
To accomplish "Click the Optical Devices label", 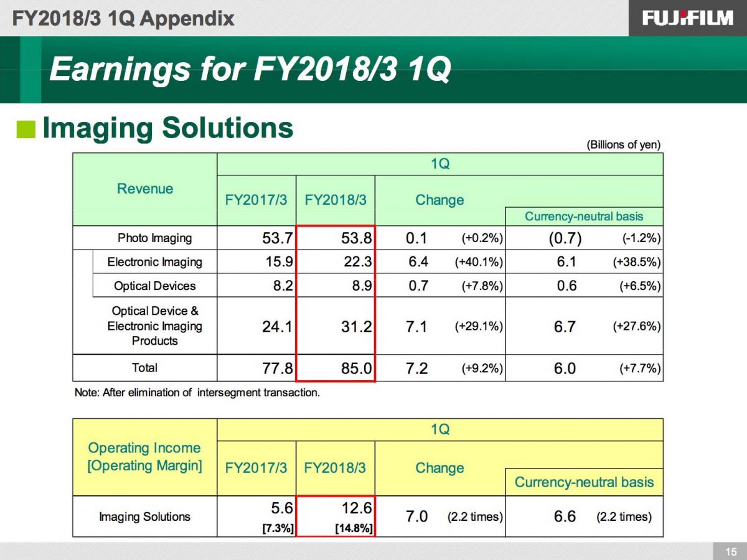I will click(x=153, y=286).
